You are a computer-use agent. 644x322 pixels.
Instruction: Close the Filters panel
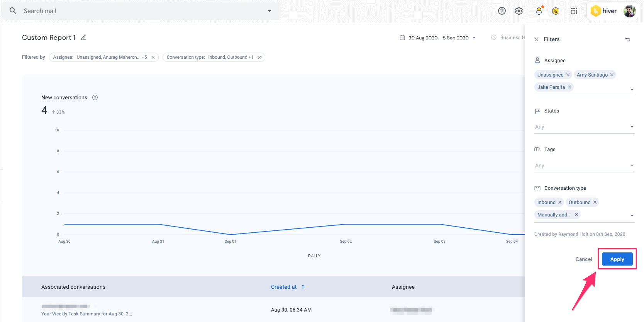(536, 39)
